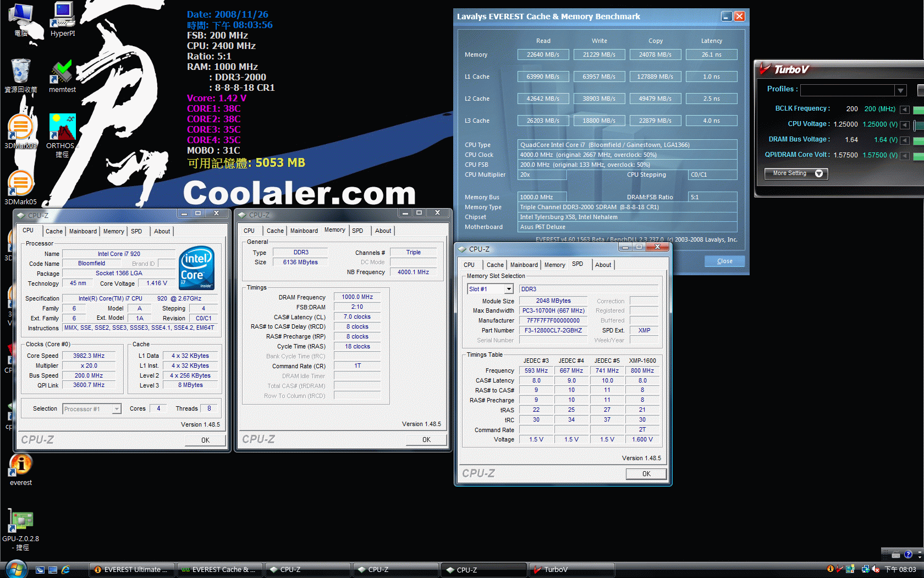Click the Windows Sidebar tray icon
The height and width of the screenshot is (578, 924).
[850, 569]
